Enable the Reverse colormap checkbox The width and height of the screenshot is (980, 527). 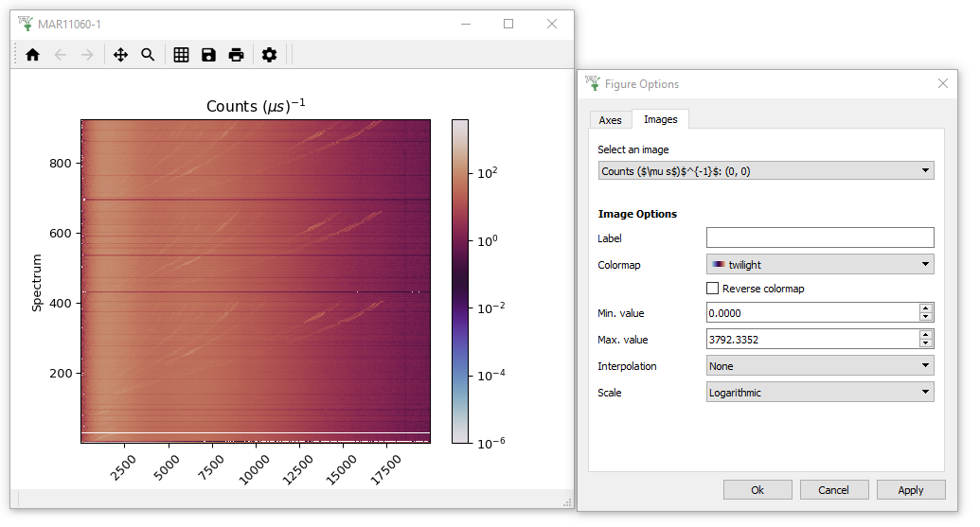(713, 289)
